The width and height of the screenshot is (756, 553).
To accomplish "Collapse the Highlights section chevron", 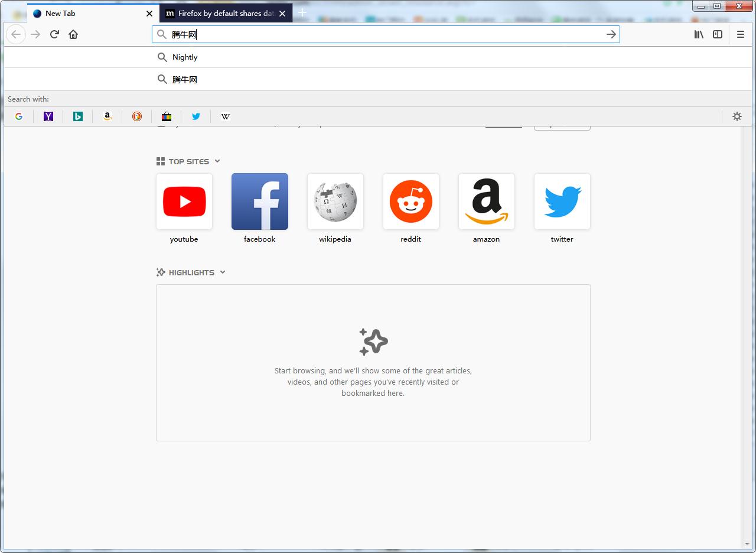I will [223, 272].
